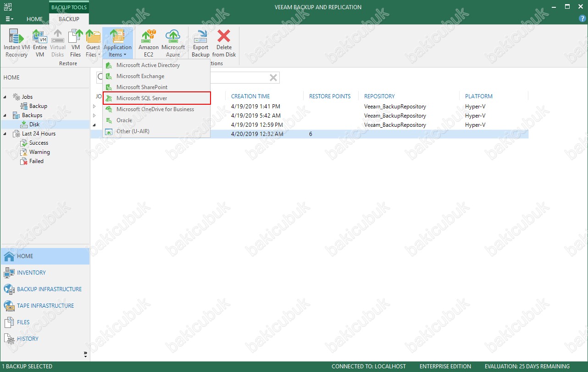Screen dimensions: 588x372
Task: Click 1 BACKUP SELECTED status text
Action: (x=28, y=366)
